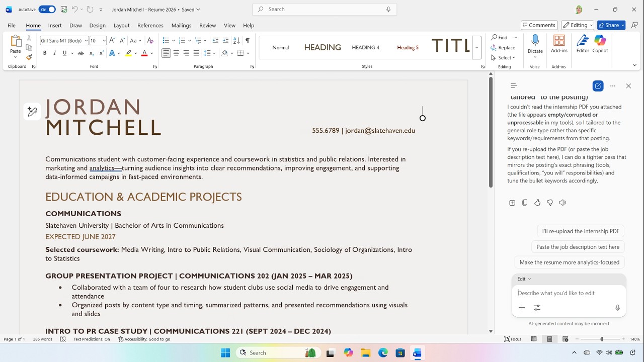Click 'Paste the job description text here'
Screen dimensions: 644x362
click(578, 247)
